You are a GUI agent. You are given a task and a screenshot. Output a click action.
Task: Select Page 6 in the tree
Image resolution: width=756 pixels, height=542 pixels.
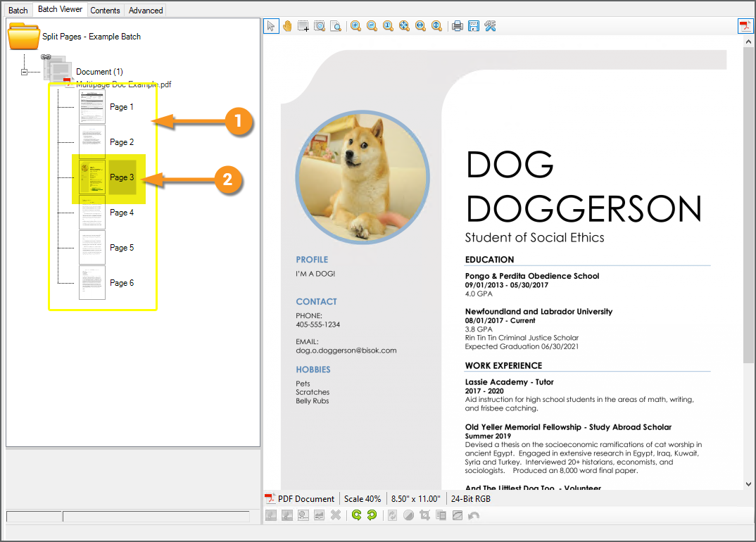(122, 283)
